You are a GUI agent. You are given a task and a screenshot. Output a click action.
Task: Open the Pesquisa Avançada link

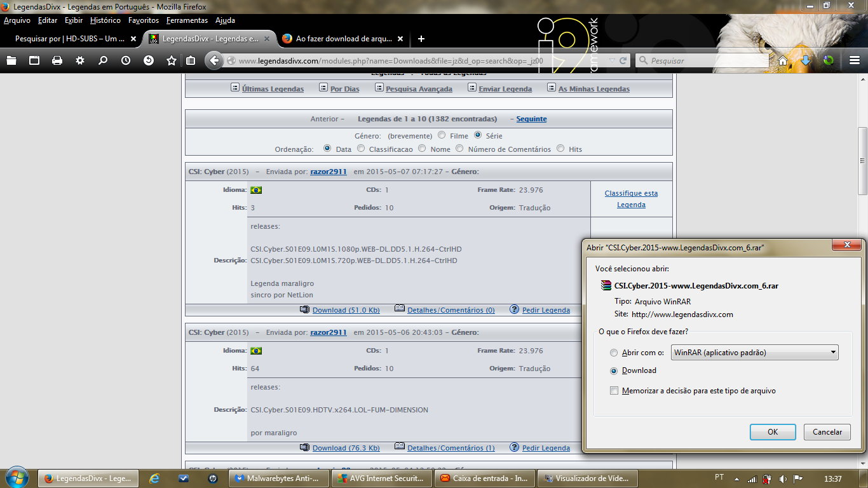click(419, 89)
